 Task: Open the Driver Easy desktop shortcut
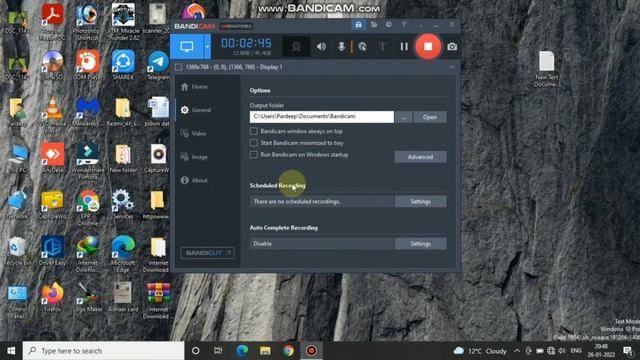coord(52,251)
